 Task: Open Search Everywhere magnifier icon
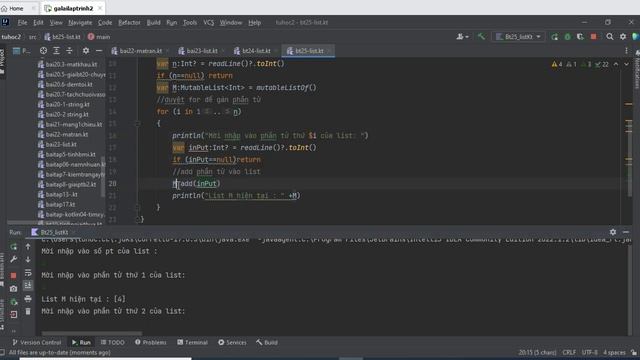click(x=609, y=37)
